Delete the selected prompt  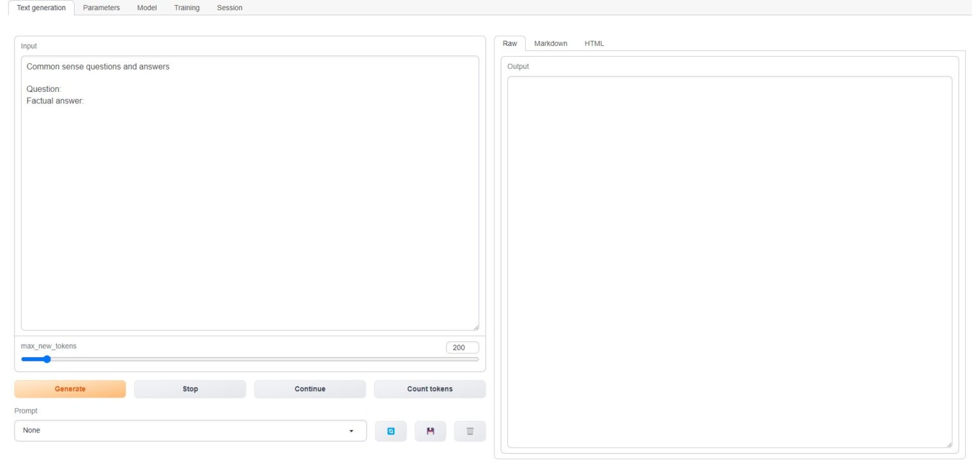[x=470, y=431]
